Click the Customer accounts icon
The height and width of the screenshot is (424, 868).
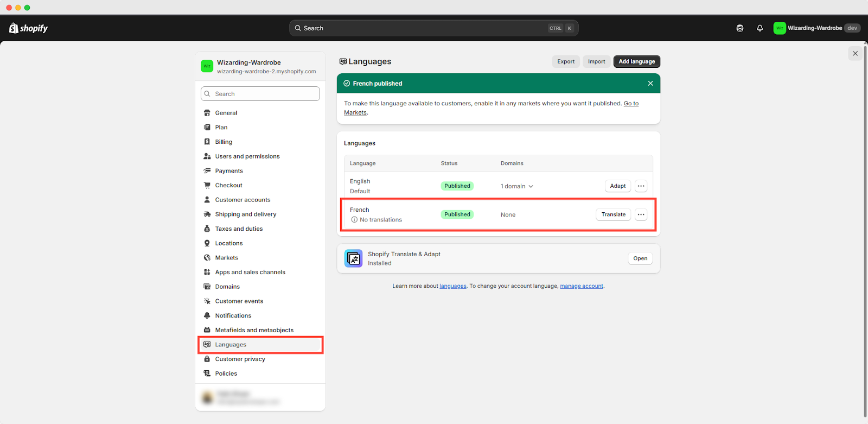coord(207,200)
